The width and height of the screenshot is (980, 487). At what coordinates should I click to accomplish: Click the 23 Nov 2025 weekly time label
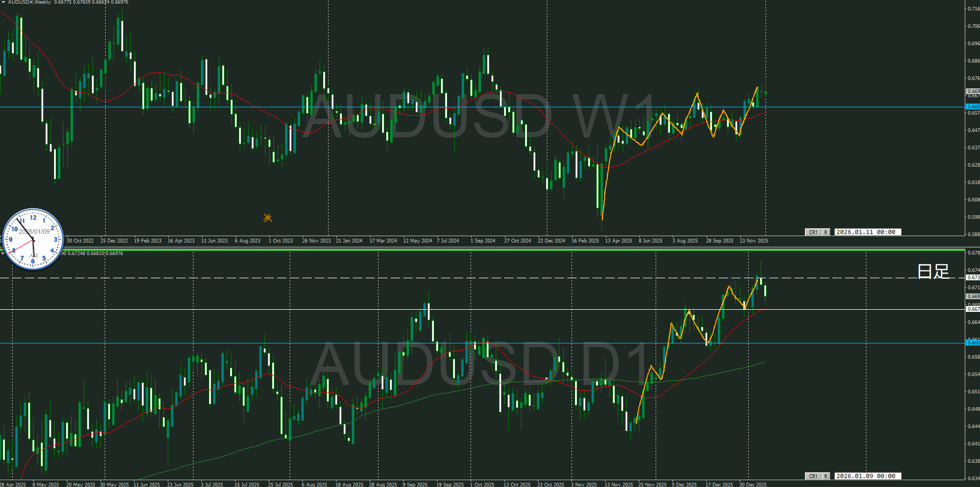tap(753, 241)
